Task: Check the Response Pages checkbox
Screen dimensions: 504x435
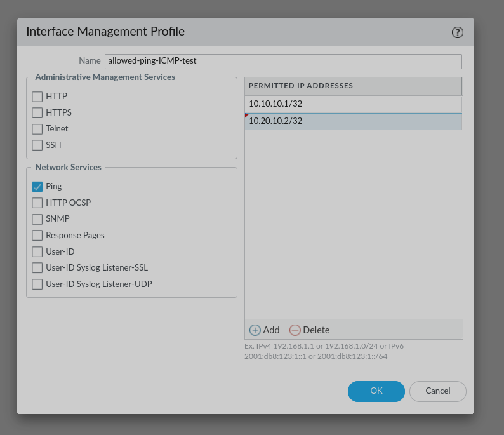Action: 37,236
